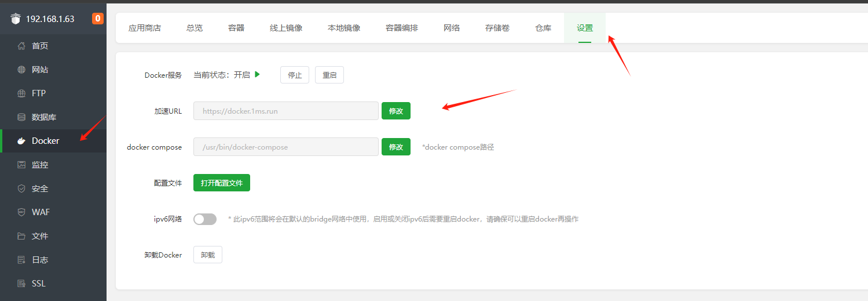Click the orange notification badge showing 0
The width and height of the screenshot is (868, 301).
pyautogui.click(x=97, y=19)
